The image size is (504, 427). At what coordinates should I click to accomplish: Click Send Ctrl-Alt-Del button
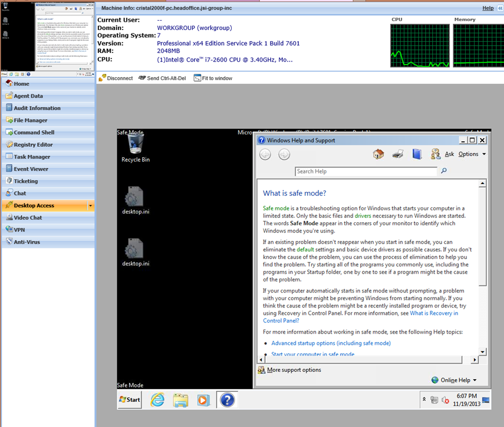click(164, 78)
